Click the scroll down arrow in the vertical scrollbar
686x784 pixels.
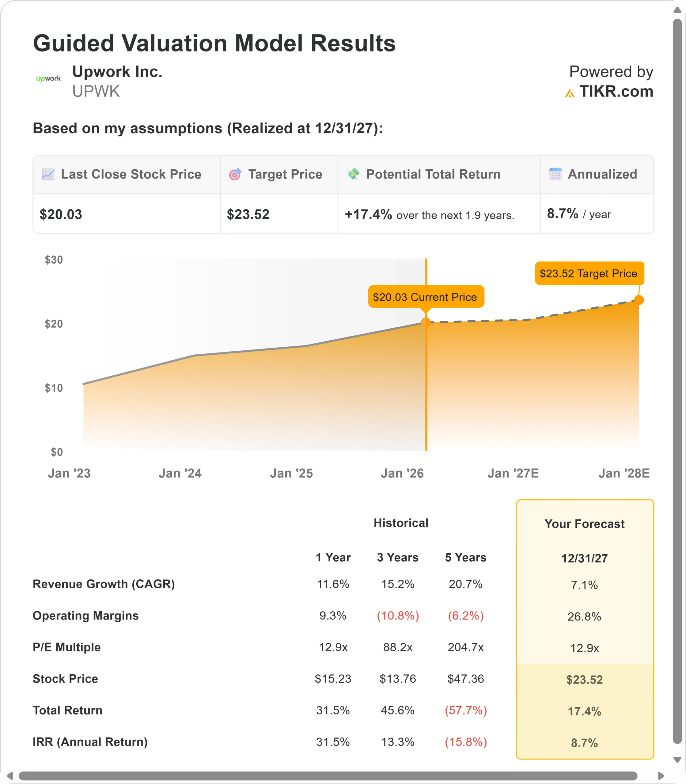point(677,759)
